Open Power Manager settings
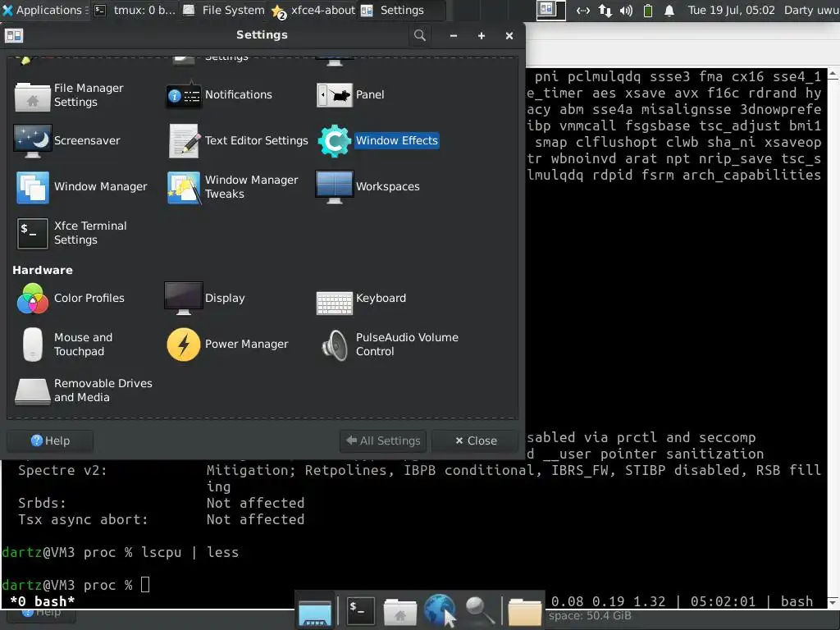Viewport: 840px width, 630px height. pos(228,345)
